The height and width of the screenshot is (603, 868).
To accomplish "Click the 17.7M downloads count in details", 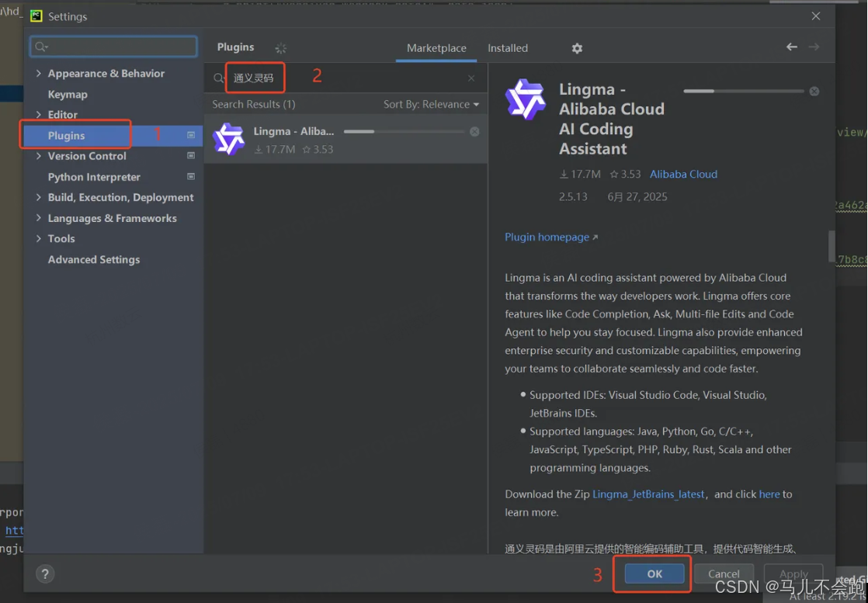I will pyautogui.click(x=580, y=175).
